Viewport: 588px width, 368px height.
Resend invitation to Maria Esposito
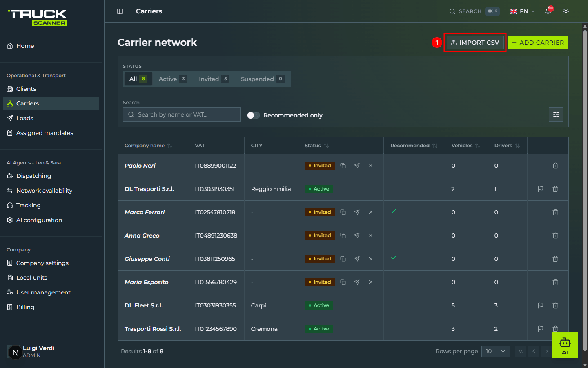[x=357, y=282]
